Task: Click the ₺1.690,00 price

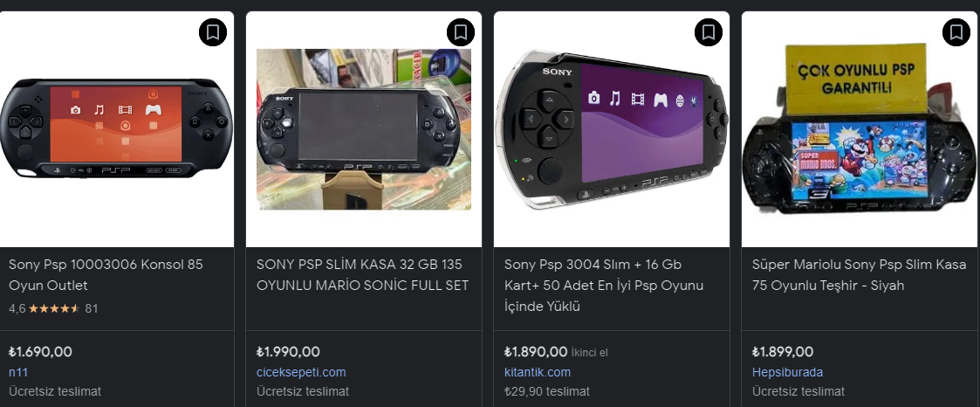Action: click(40, 352)
